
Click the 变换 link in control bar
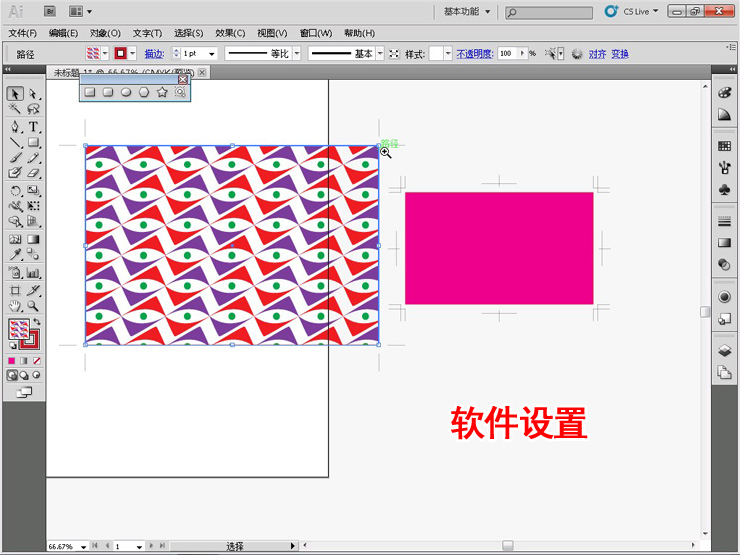[620, 53]
